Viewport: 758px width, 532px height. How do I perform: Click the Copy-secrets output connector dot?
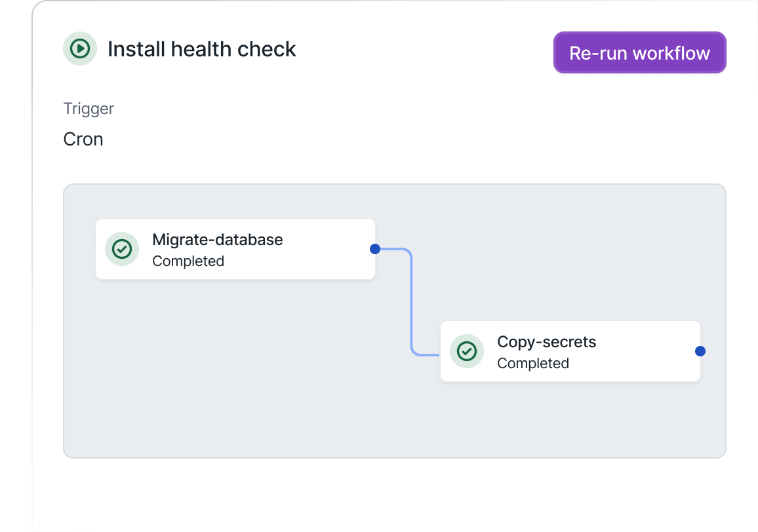coord(700,351)
